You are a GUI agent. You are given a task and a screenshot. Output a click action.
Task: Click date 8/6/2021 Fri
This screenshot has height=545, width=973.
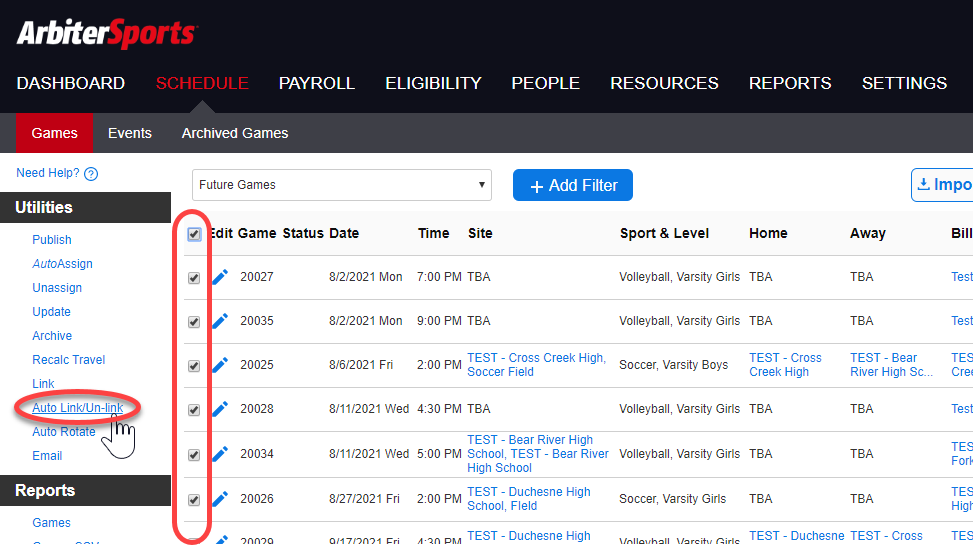coord(361,365)
